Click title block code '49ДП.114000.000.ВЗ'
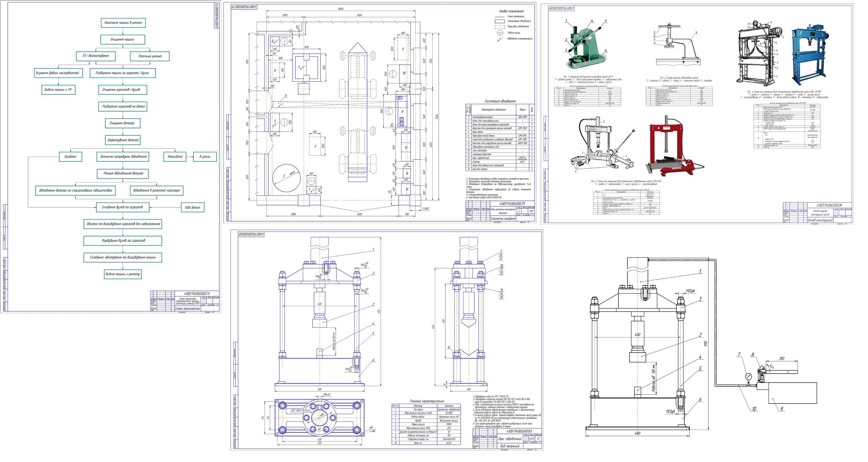This screenshot has width=868, height=462. click(520, 431)
